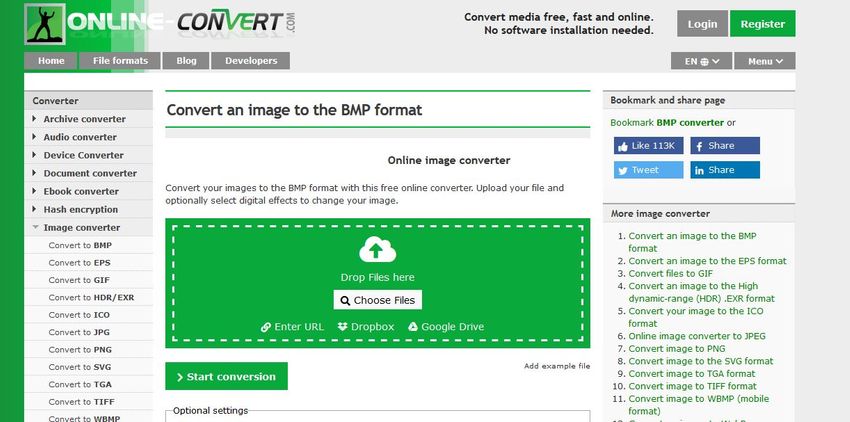Click the Start conversion button
Viewport: 850px width, 422px height.
pos(226,377)
